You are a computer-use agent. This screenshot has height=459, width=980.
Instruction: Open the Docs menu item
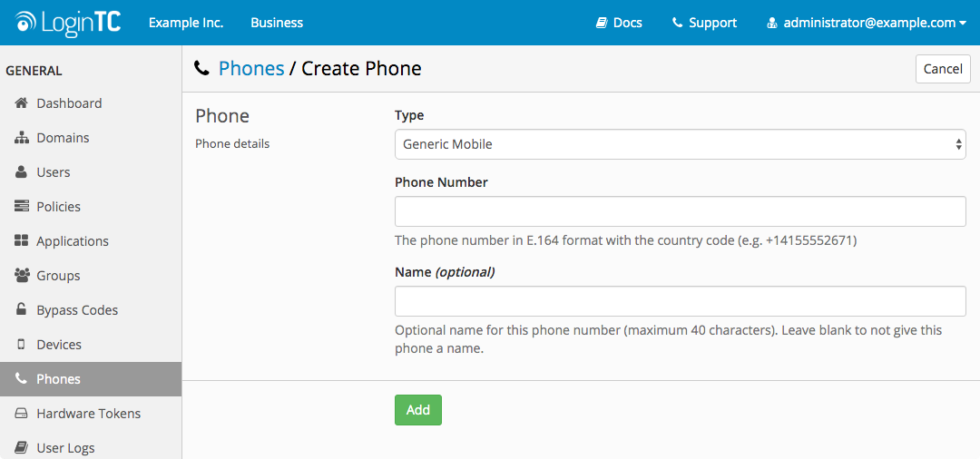coord(619,23)
